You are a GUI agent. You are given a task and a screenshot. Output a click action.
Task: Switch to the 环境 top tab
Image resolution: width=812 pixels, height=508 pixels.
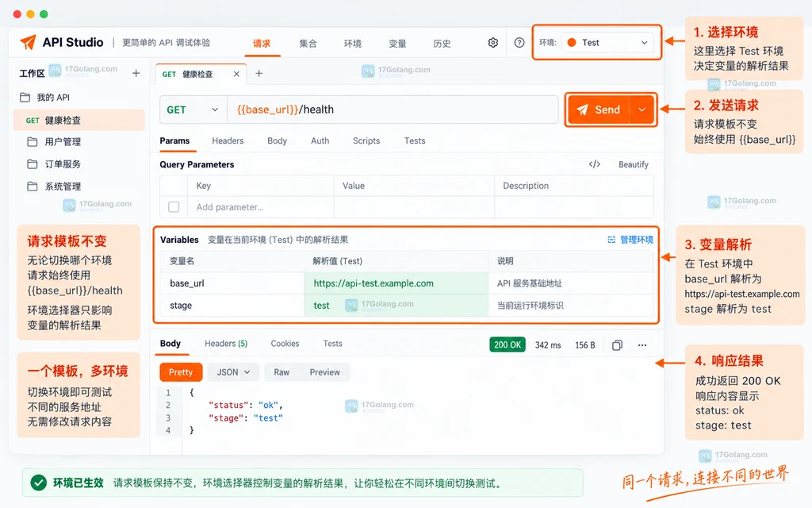353,44
